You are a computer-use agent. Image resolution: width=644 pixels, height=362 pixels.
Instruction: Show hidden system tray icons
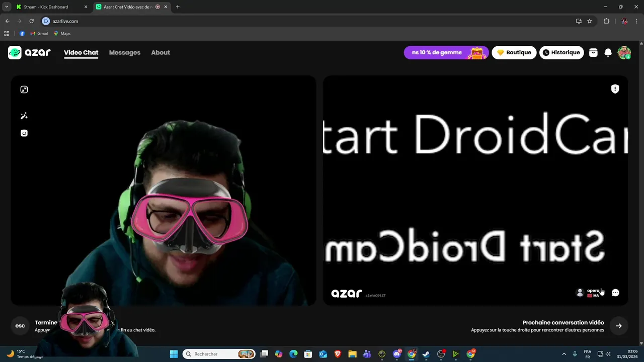click(563, 354)
